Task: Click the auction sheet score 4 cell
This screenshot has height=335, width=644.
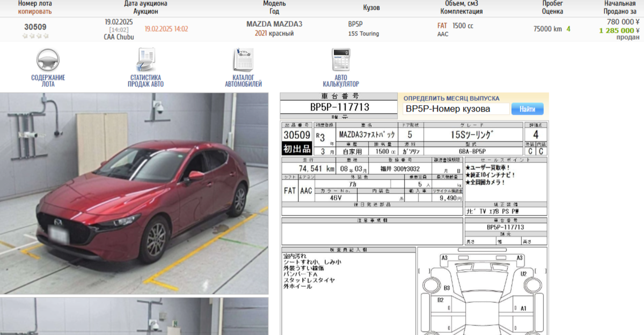Action: coord(536,135)
